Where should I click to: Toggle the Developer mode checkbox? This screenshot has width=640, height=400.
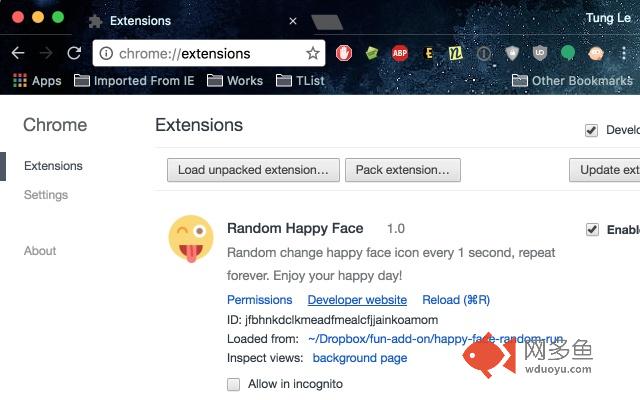591,131
